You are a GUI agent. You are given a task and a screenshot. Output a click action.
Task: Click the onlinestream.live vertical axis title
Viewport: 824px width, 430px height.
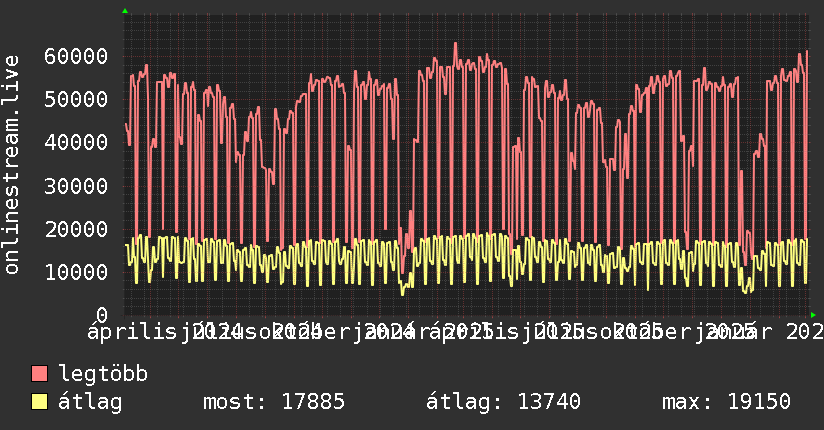(x=12, y=165)
